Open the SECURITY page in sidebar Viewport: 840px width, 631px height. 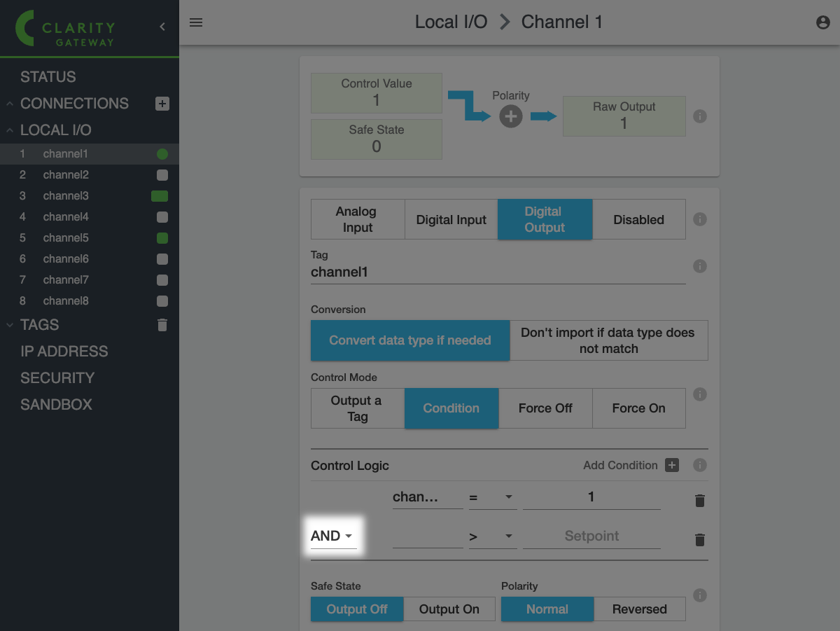tap(57, 378)
